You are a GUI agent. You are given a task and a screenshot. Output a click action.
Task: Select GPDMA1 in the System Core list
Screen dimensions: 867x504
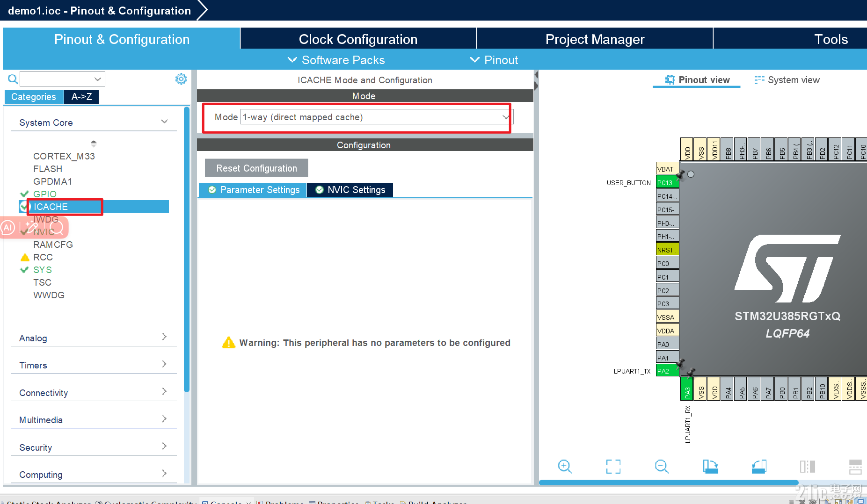pyautogui.click(x=52, y=181)
